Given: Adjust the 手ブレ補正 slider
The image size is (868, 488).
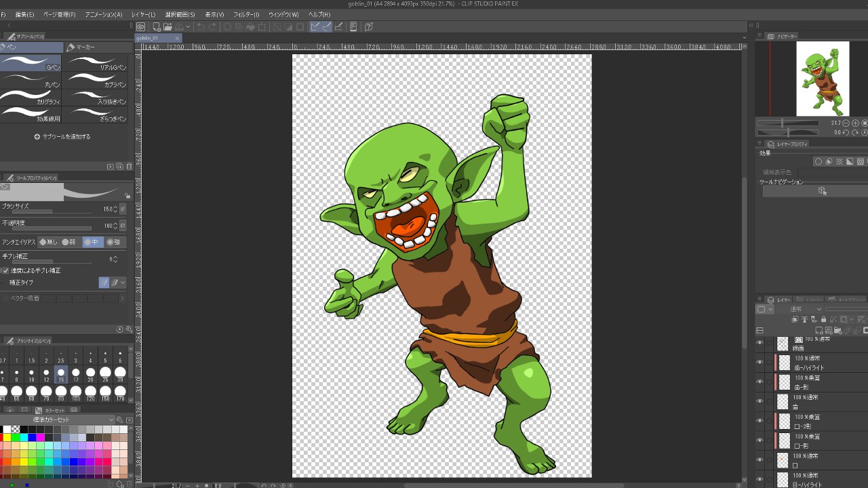Looking at the screenshot, I should [52, 262].
